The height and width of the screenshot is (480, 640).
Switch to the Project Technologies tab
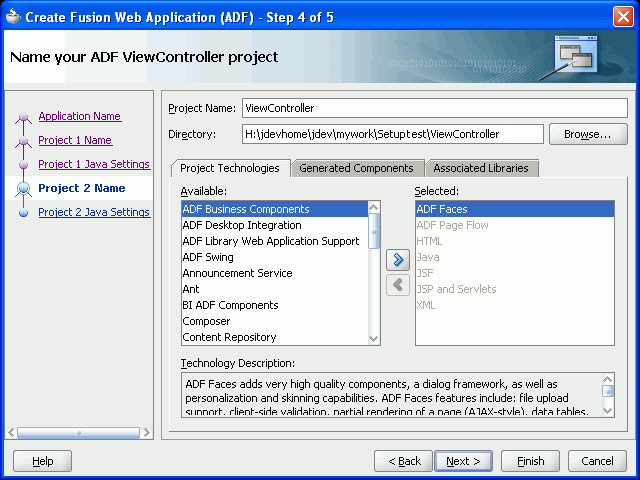pos(230,168)
